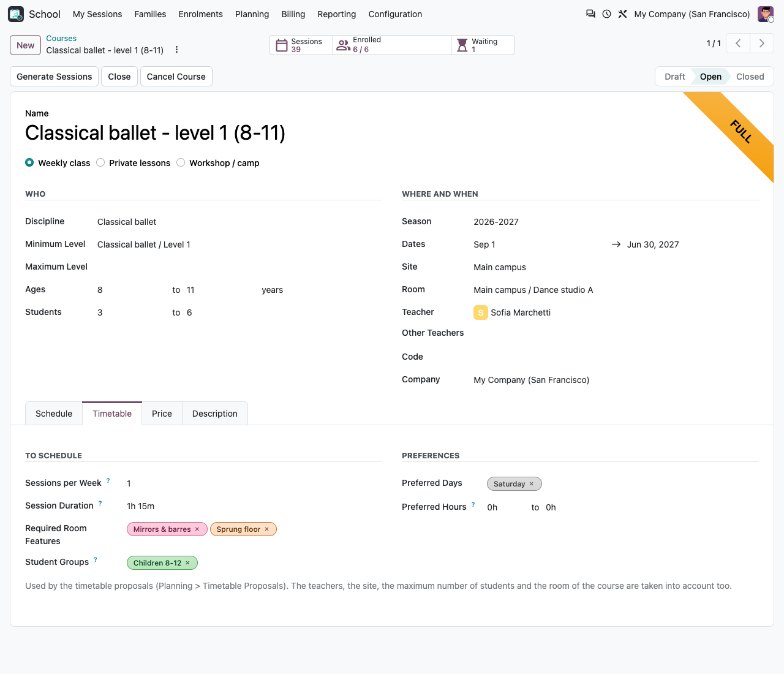Open the record actions kebab menu
This screenshot has width=784, height=674.
tap(176, 50)
